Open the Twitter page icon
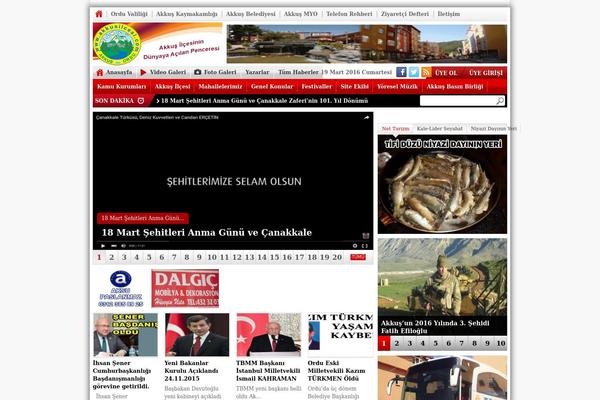This screenshot has height=400, width=600. point(414,72)
